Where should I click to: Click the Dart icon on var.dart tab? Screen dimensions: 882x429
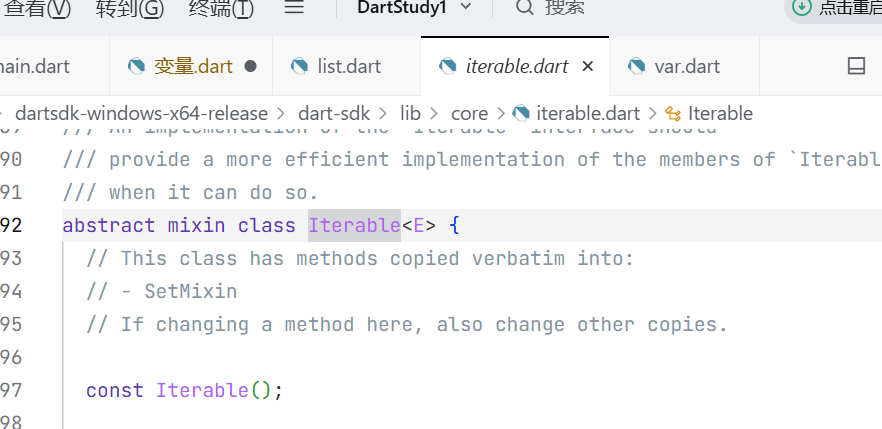[637, 66]
